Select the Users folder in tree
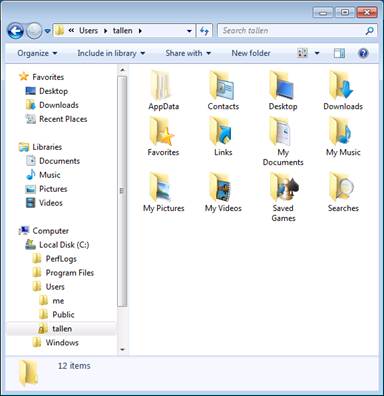Image resolution: width=384 pixels, height=396 pixels. click(48, 287)
